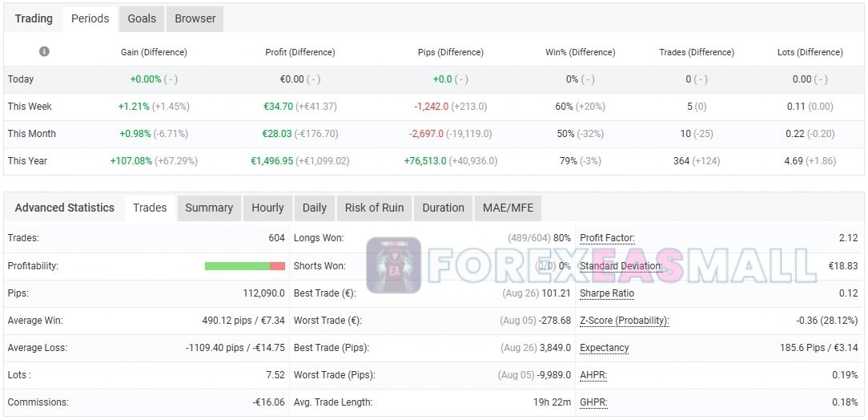This screenshot has width=868, height=420.
Task: Click the -0.36 (28.12%) Z-Score value
Action: (826, 321)
